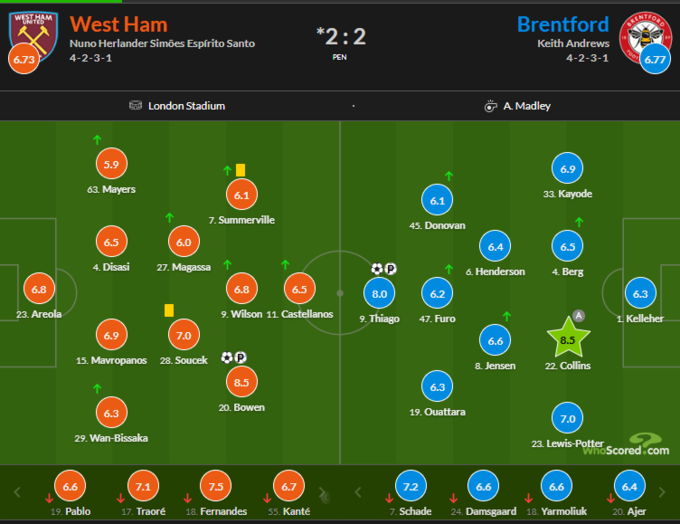Open the Brentford team name link
680x524 pixels.
[563, 24]
